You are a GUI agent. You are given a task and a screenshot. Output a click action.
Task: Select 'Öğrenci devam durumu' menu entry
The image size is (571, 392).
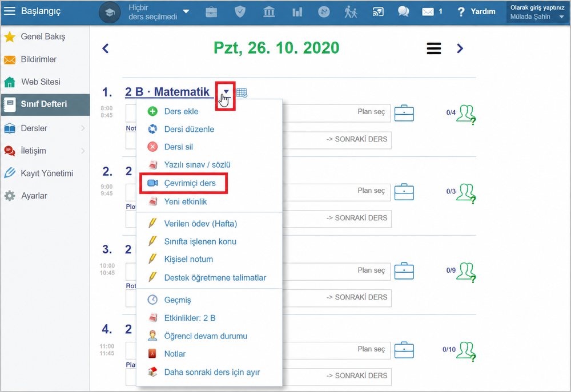click(206, 336)
